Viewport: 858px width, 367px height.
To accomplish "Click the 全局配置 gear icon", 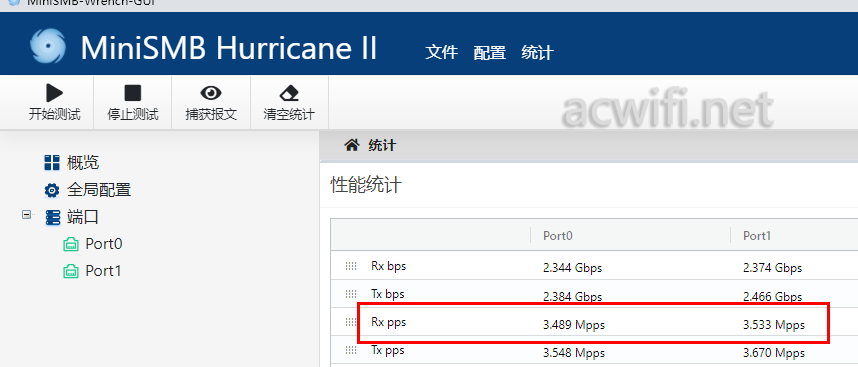I will point(52,190).
